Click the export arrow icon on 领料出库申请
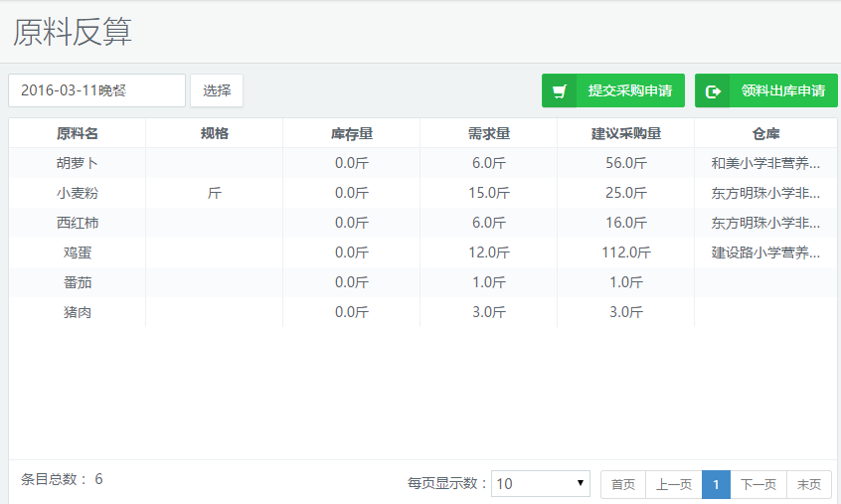 pyautogui.click(x=713, y=91)
